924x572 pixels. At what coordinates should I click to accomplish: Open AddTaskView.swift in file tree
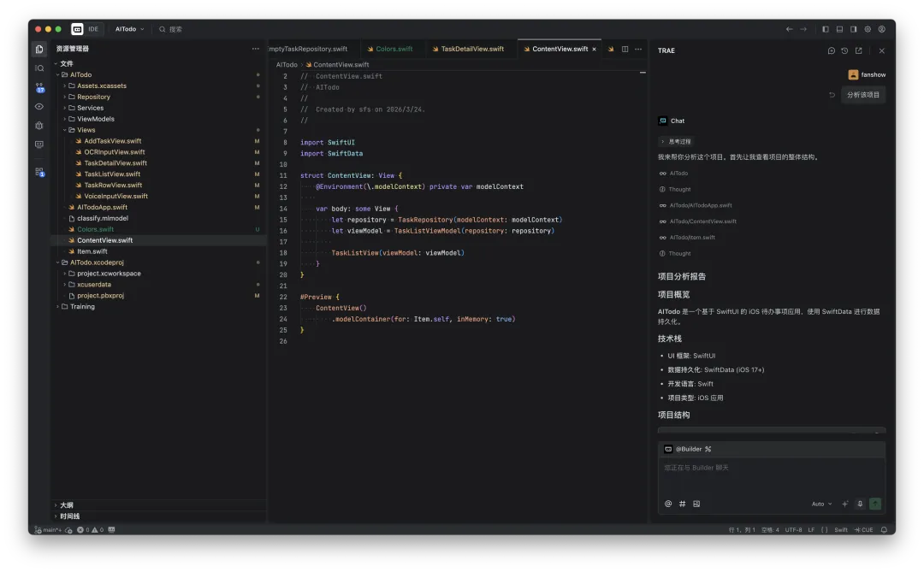click(113, 141)
